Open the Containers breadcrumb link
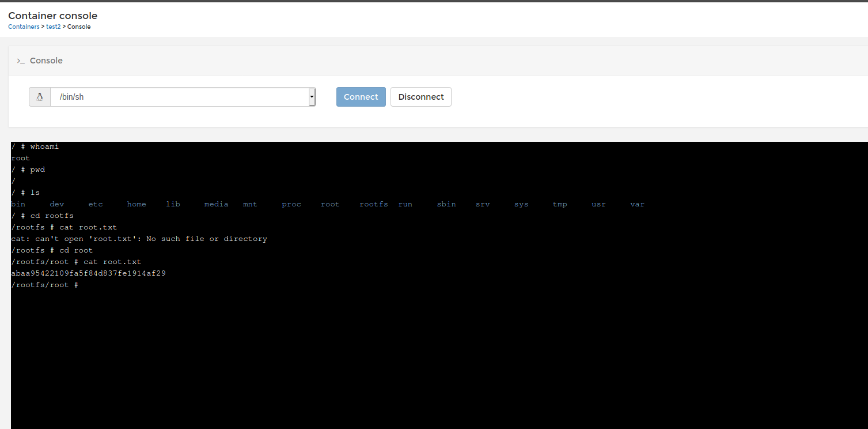 pyautogui.click(x=24, y=27)
